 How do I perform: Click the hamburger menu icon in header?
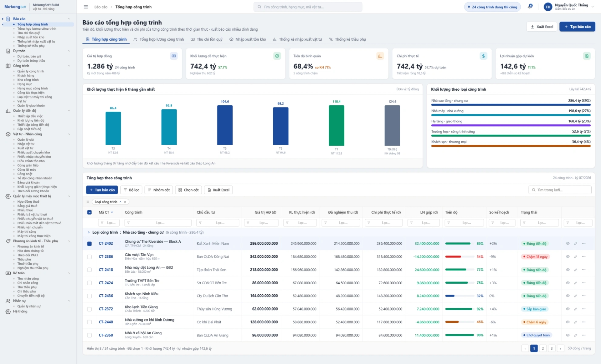pos(86,7)
